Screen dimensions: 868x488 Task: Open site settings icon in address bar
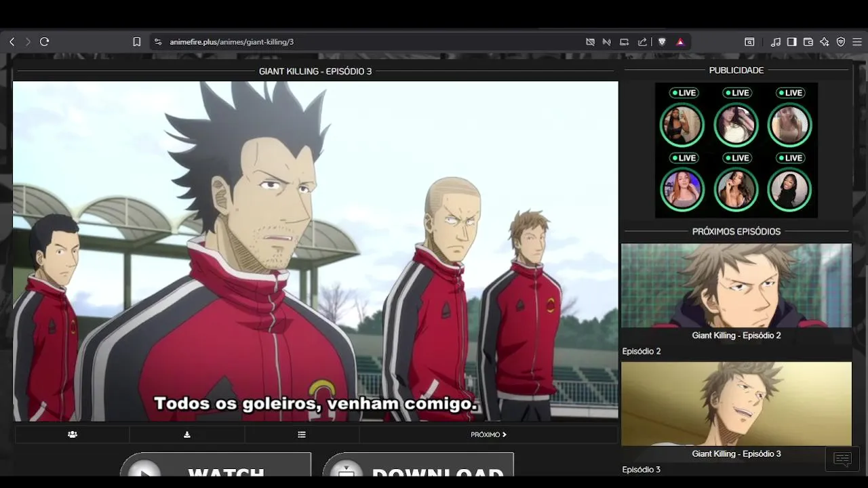pos(158,42)
